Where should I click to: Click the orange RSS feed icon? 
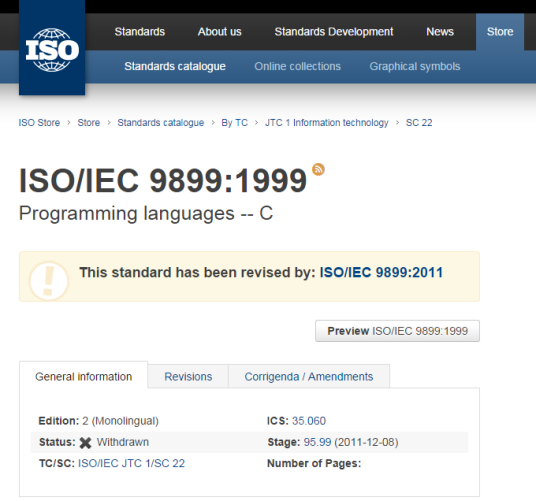318,169
